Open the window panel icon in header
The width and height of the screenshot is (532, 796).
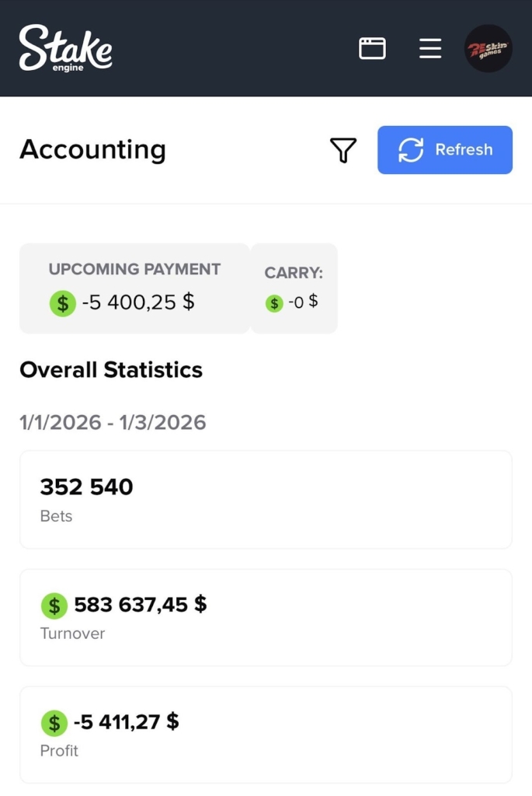click(x=372, y=48)
